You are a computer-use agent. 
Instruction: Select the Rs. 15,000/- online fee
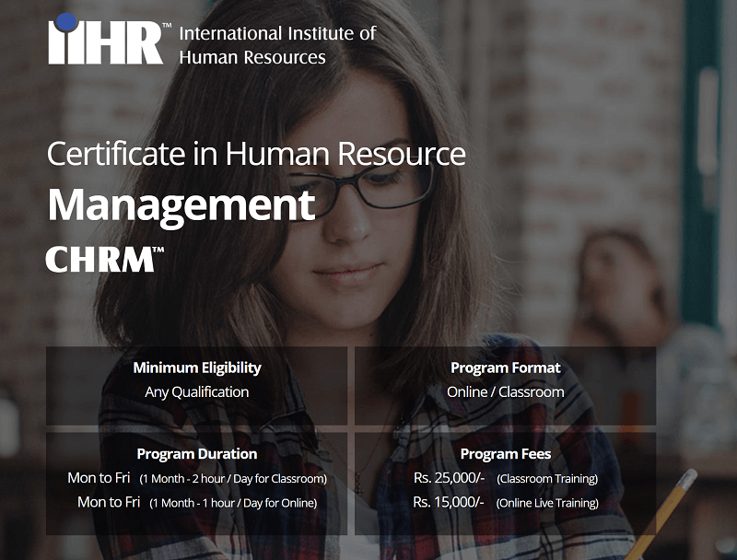[x=451, y=504]
